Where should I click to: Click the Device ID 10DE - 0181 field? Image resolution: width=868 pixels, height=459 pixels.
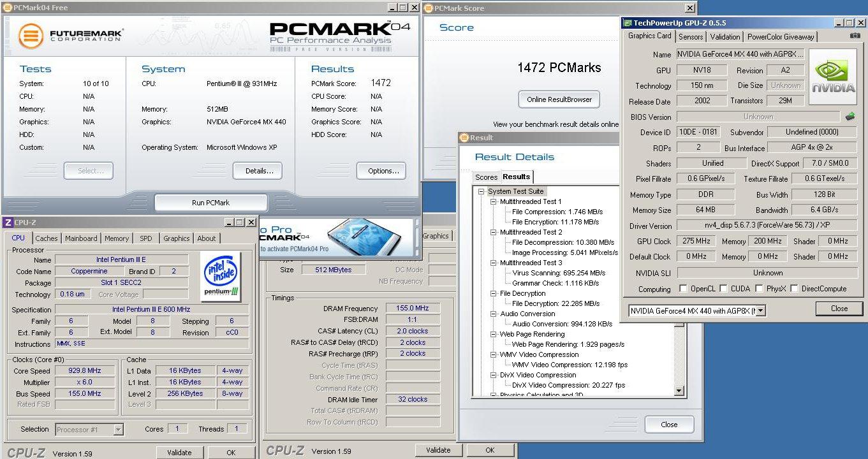click(698, 132)
